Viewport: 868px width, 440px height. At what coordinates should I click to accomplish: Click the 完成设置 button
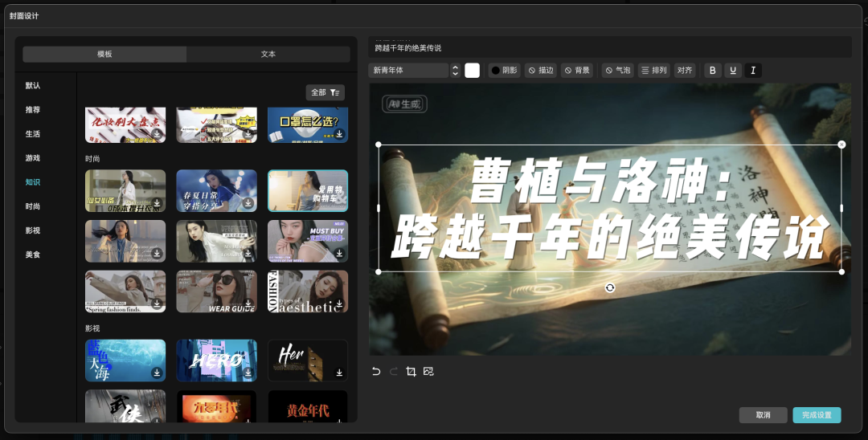tap(817, 415)
